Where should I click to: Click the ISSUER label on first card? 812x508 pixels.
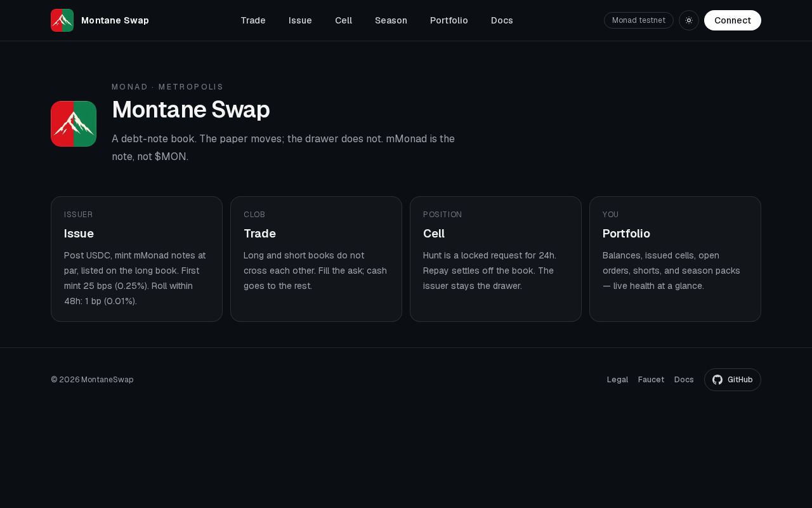pyautogui.click(x=79, y=215)
